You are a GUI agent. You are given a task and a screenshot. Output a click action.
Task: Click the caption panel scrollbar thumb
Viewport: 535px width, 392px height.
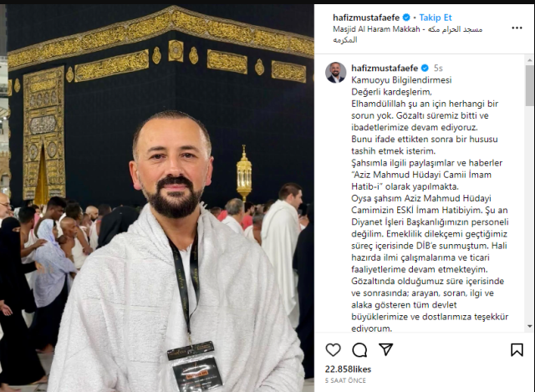click(529, 85)
